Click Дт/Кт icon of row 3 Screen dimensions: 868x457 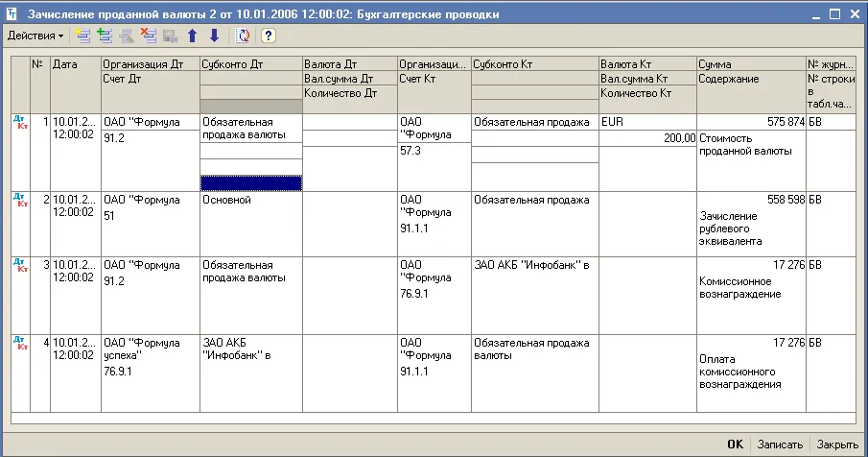coord(20,265)
